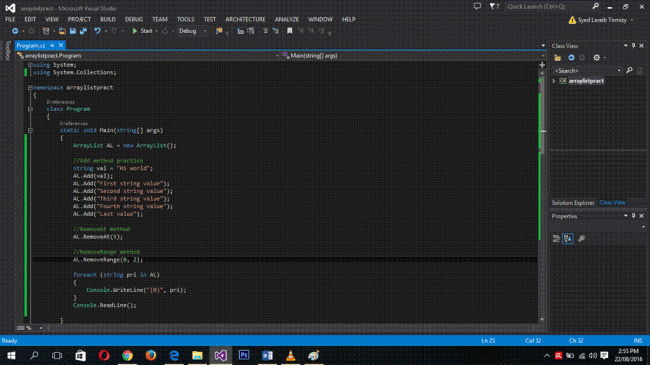Image resolution: width=650 pixels, height=365 pixels.
Task: Open the DEBUG menu
Action: [134, 19]
